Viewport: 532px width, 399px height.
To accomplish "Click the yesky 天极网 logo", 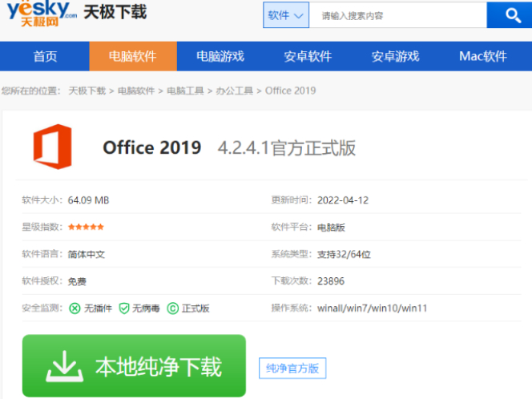I will (x=42, y=14).
